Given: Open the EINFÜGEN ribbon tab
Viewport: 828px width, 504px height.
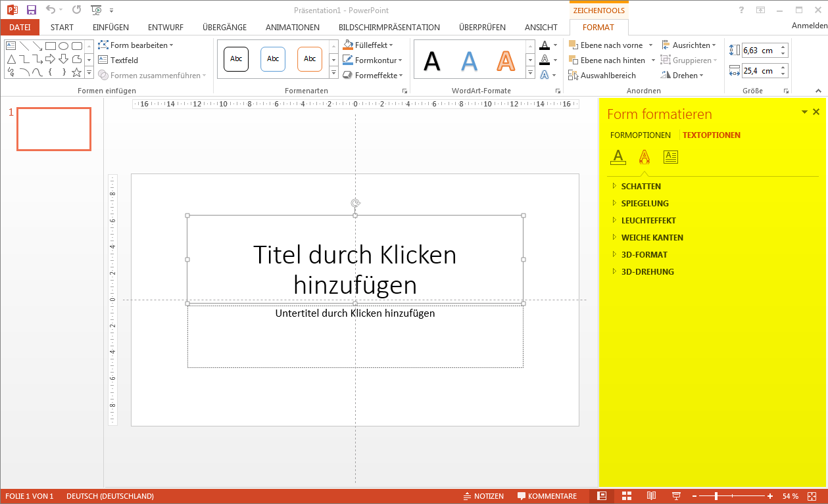Looking at the screenshot, I should coord(110,27).
